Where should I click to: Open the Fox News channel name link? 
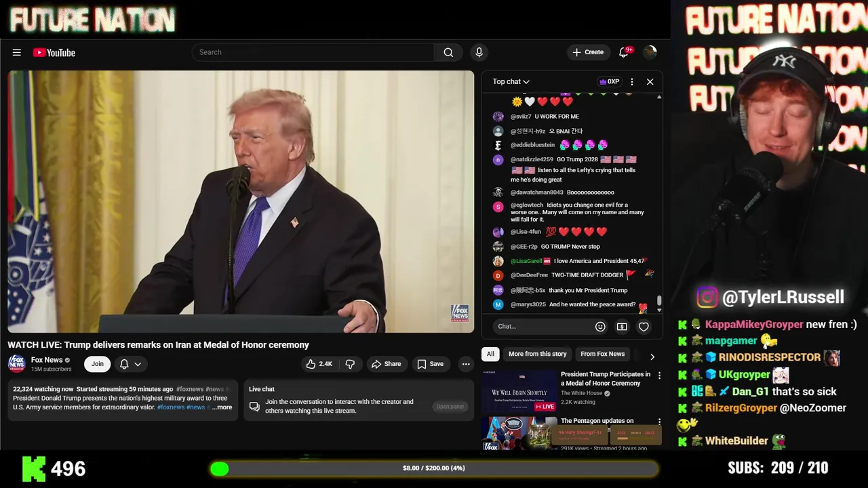pyautogui.click(x=47, y=360)
